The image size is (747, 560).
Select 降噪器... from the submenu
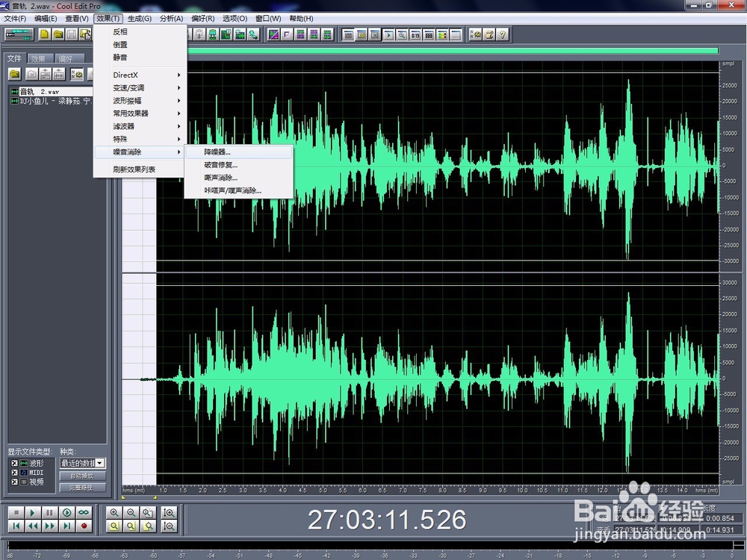point(239,152)
